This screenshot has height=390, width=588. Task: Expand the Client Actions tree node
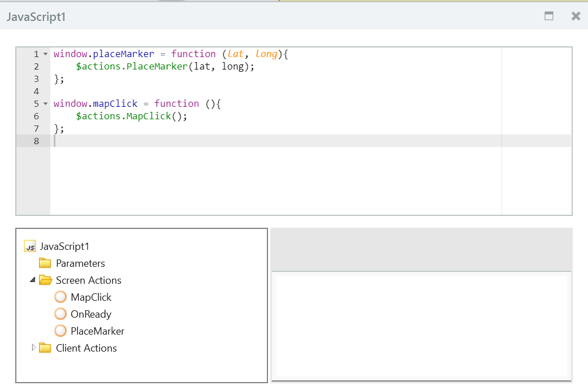(x=32, y=348)
